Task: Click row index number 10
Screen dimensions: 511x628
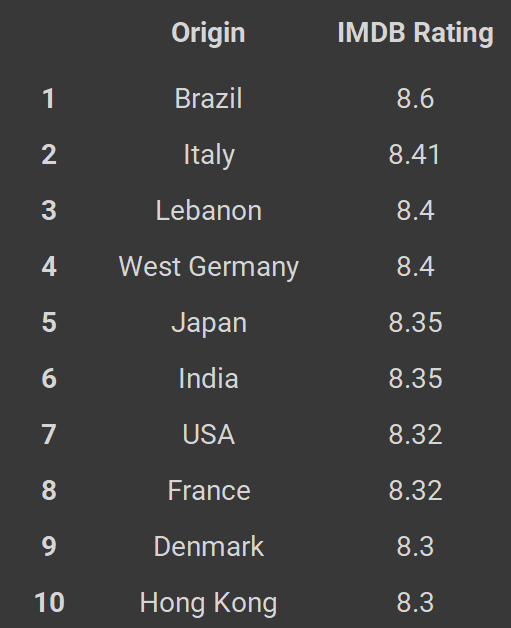Action: [49, 603]
